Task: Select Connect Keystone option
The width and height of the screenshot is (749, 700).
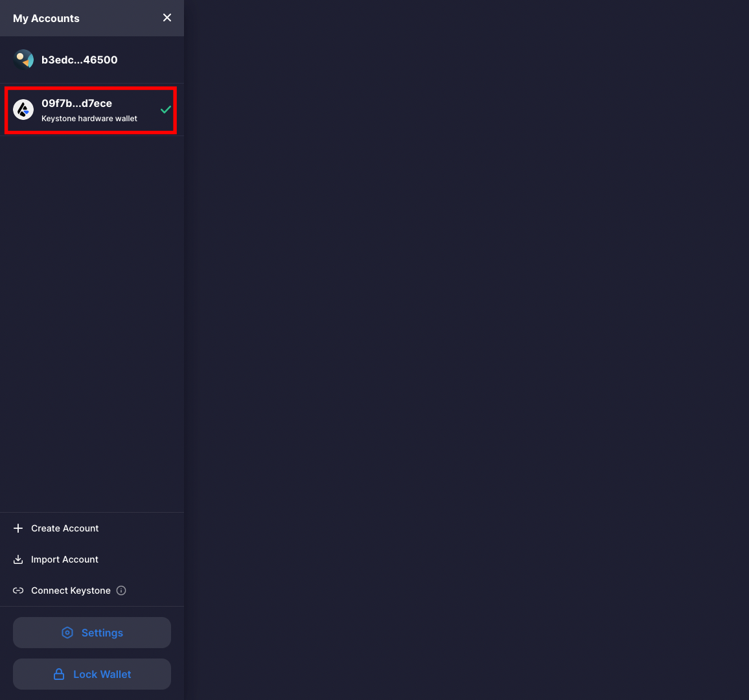Action: 71,590
